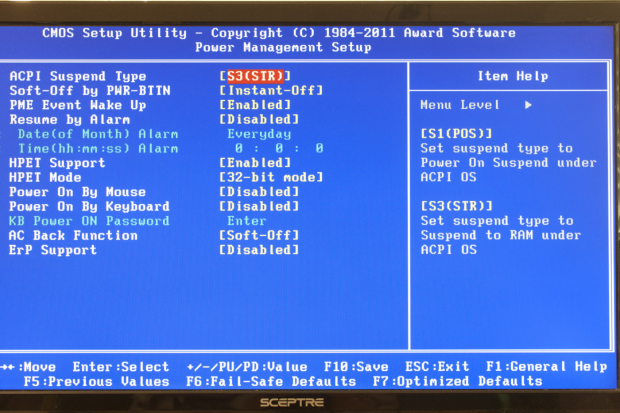Click the F1:General Help footer shortcut
Image resolution: width=620 pixels, height=413 pixels.
click(546, 367)
